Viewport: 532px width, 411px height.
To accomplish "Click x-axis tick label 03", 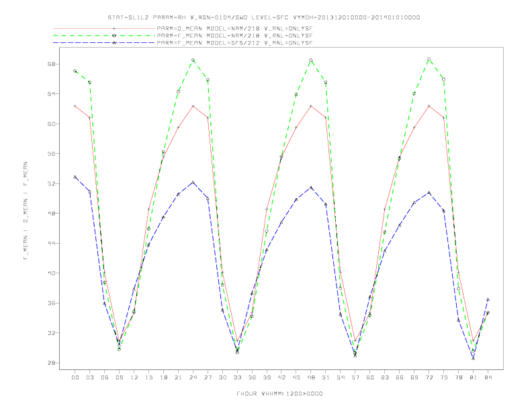I will (89, 377).
